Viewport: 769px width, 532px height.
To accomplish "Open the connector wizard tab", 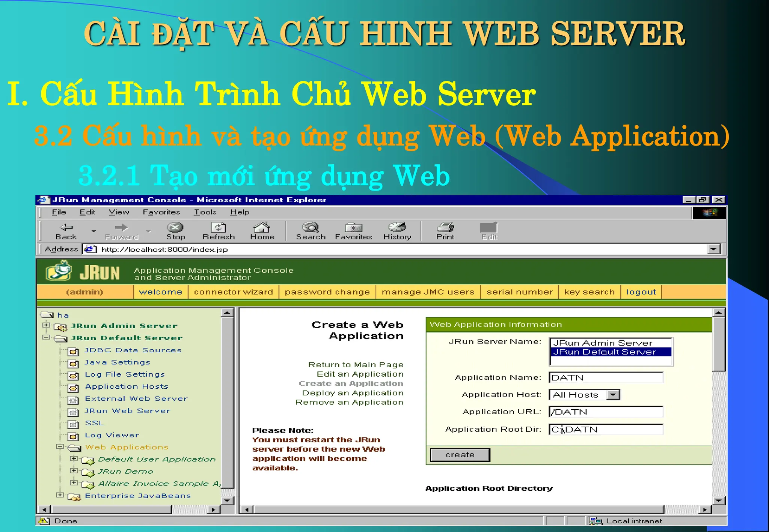I will (233, 292).
